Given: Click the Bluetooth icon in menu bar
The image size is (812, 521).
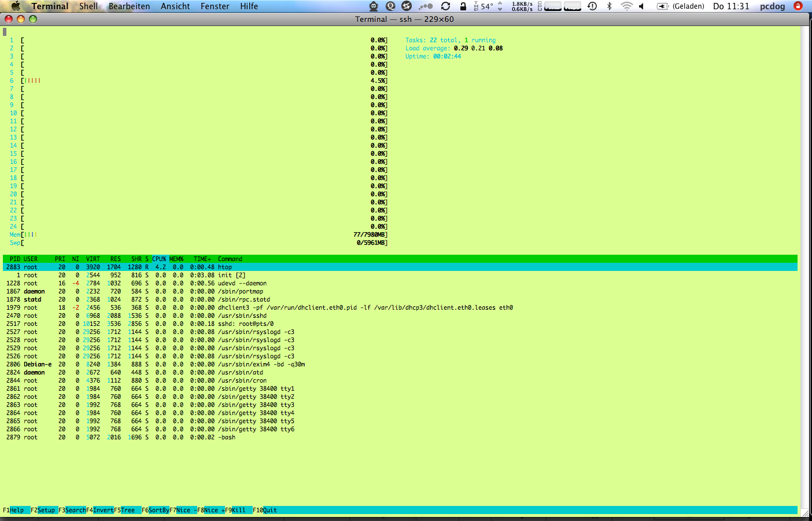Looking at the screenshot, I should [610, 6].
